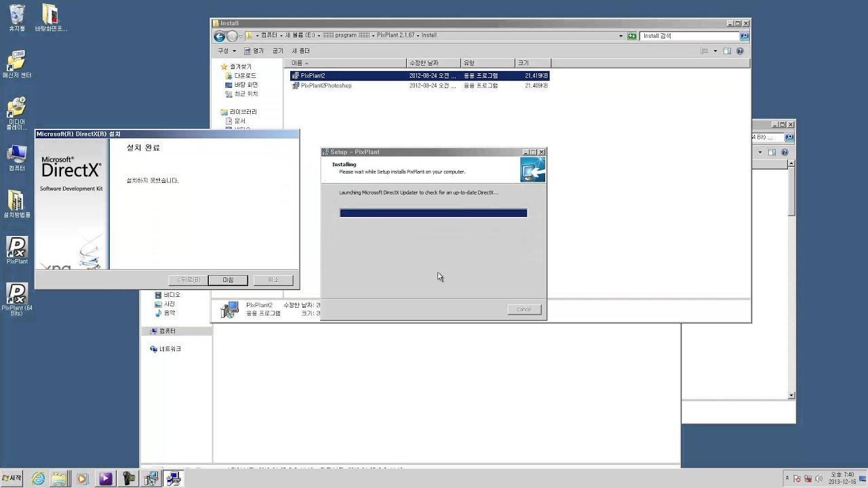Screen dimensions: 868x488
Task: Click the camcorder recorder taskbar icon
Action: [128, 479]
